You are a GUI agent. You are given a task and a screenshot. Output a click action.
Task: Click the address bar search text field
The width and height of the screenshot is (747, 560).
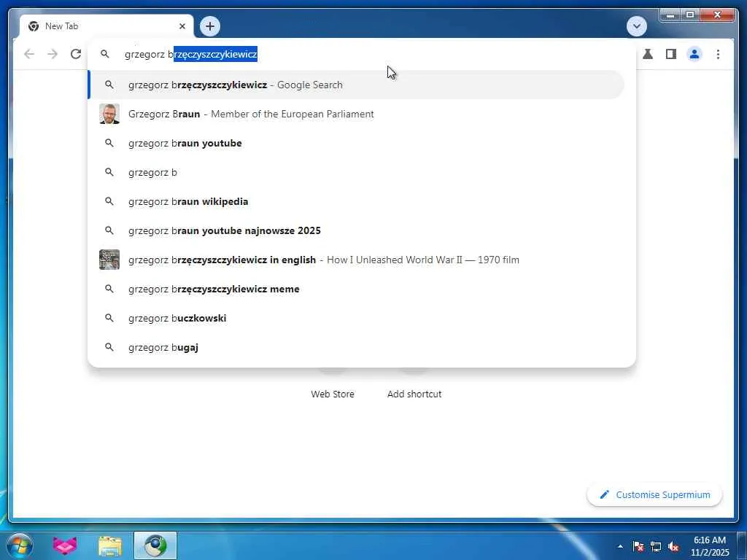(x=362, y=54)
